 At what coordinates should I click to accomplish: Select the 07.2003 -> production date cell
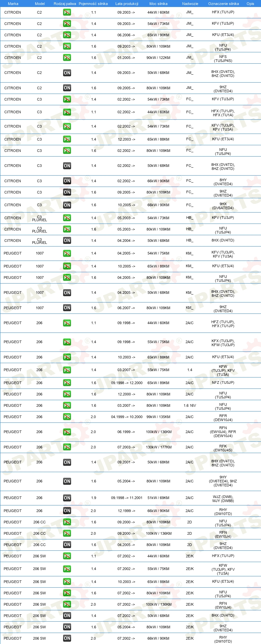pos(126,447)
